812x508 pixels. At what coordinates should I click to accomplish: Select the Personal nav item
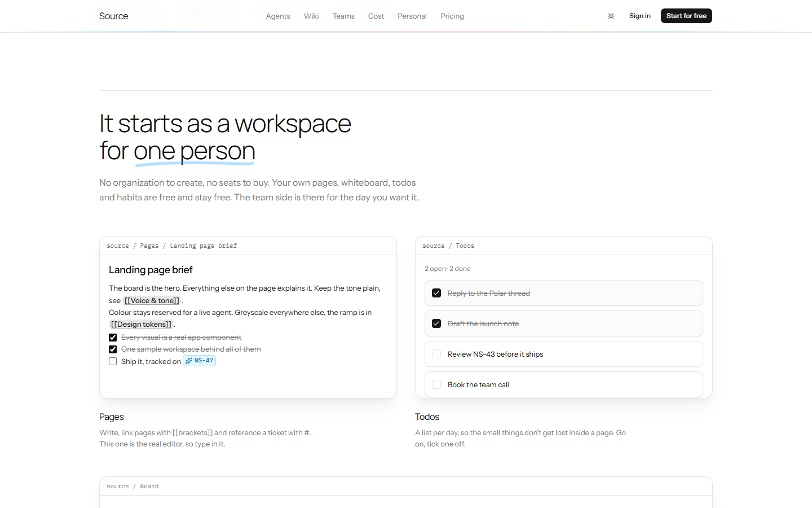(x=412, y=16)
